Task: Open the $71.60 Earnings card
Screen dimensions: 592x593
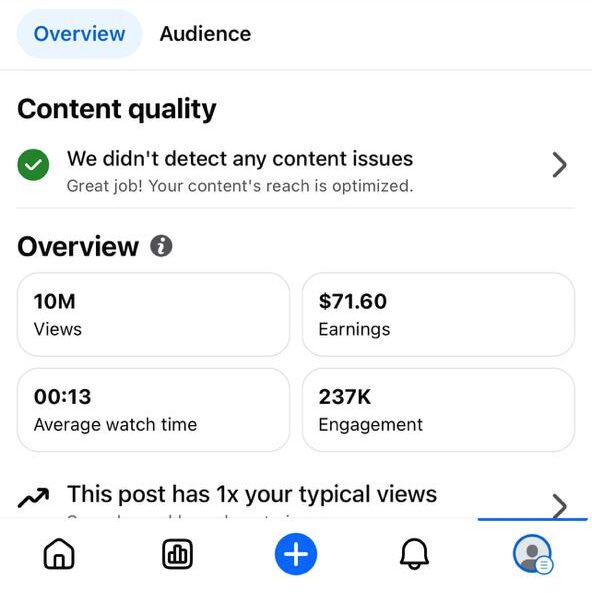Action: 438,314
